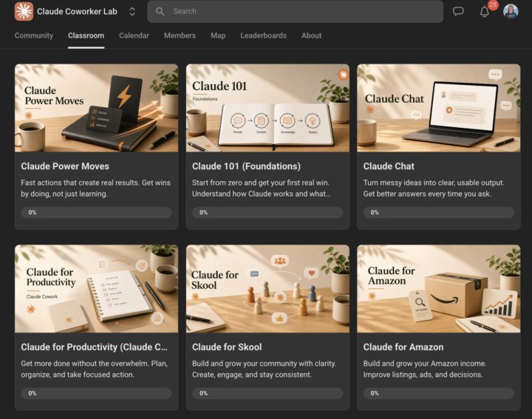532x419 pixels.
Task: Go to the Members tab
Action: (180, 35)
